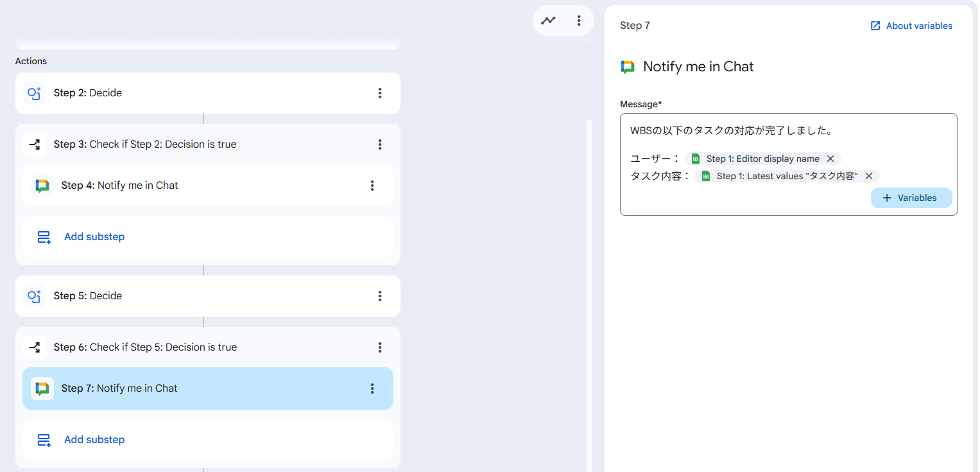This screenshot has height=472, width=980.
Task: Open Step 5 Decide options menu
Action: 380,296
